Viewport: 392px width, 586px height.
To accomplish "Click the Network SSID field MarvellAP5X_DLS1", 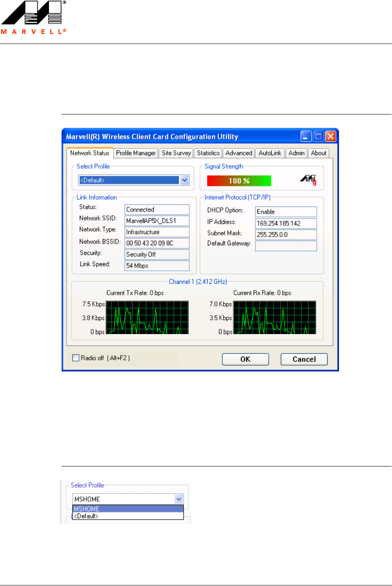I will click(157, 221).
